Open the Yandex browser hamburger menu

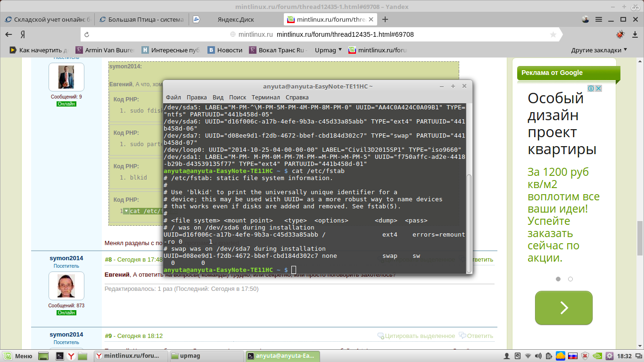pos(599,19)
